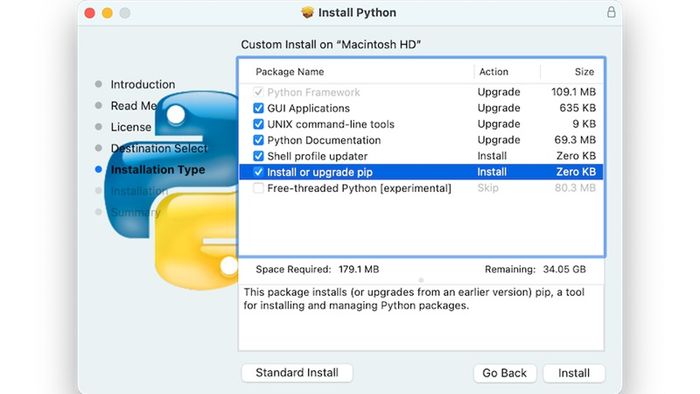The height and width of the screenshot is (394, 700).
Task: Click the Go Back button
Action: point(504,373)
